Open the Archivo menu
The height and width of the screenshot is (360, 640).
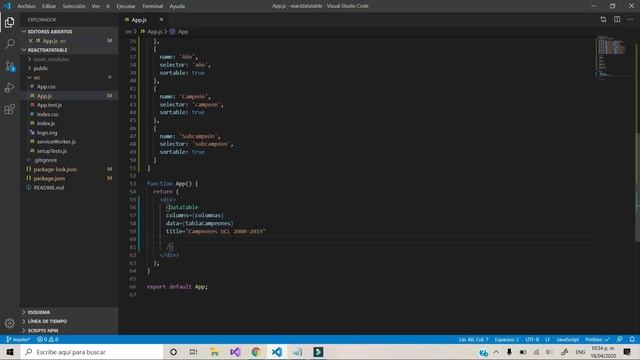coord(27,6)
